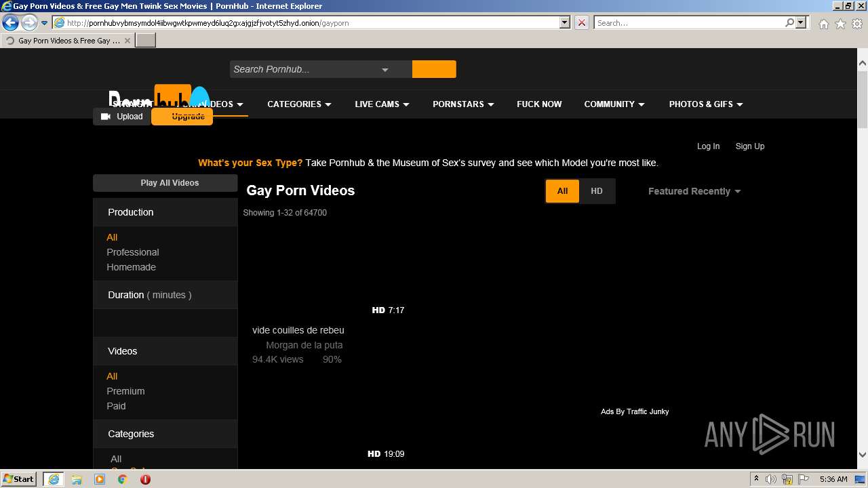868x488 pixels.
Task: Select Paid videos filter
Action: pos(116,406)
